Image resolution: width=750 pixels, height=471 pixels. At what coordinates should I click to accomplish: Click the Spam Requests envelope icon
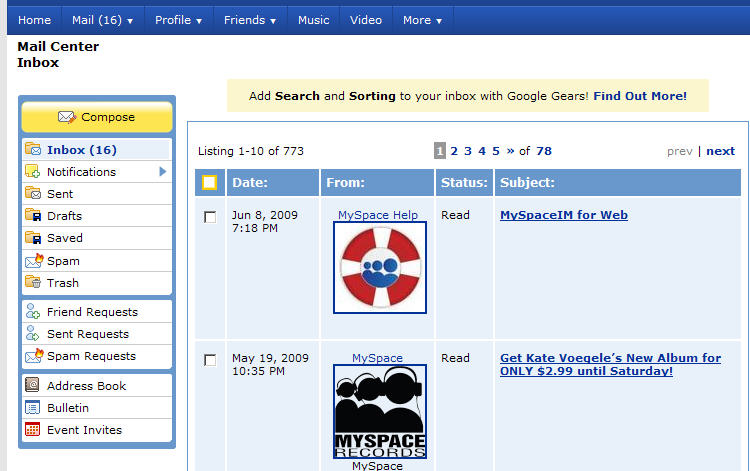click(x=34, y=356)
